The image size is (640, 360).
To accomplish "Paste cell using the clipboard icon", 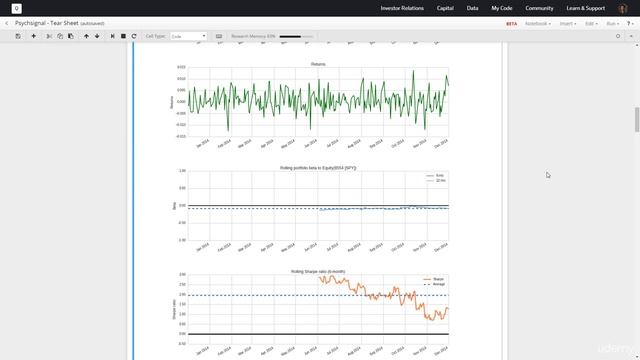I will pos(71,36).
